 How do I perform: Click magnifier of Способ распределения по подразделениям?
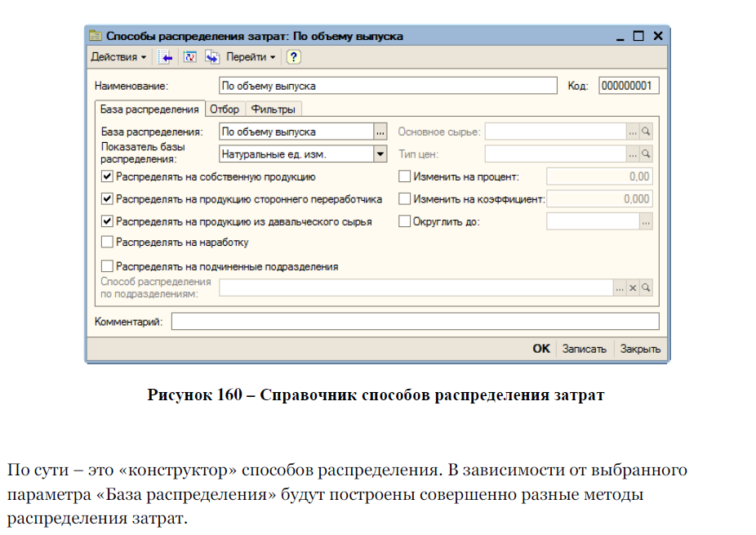[646, 288]
